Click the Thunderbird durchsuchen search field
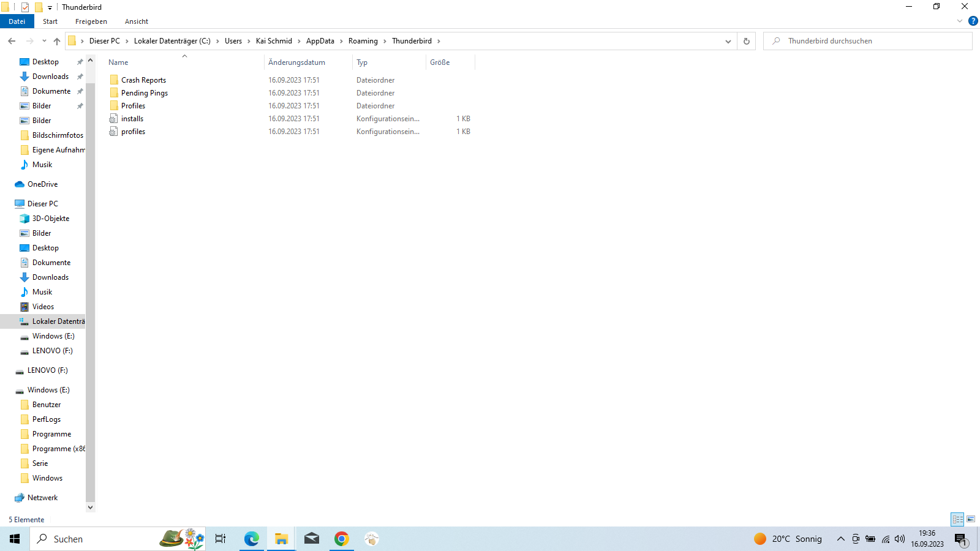The image size is (980, 551). coord(868,41)
